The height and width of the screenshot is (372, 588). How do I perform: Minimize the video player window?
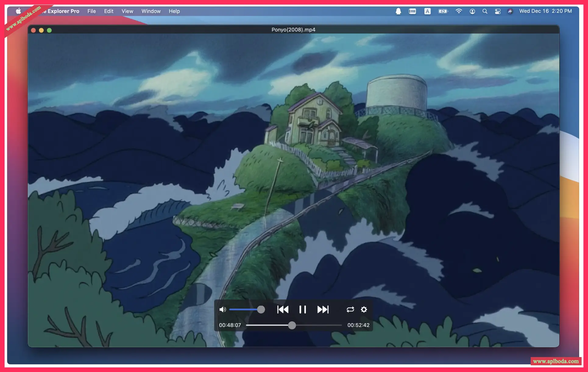click(41, 30)
